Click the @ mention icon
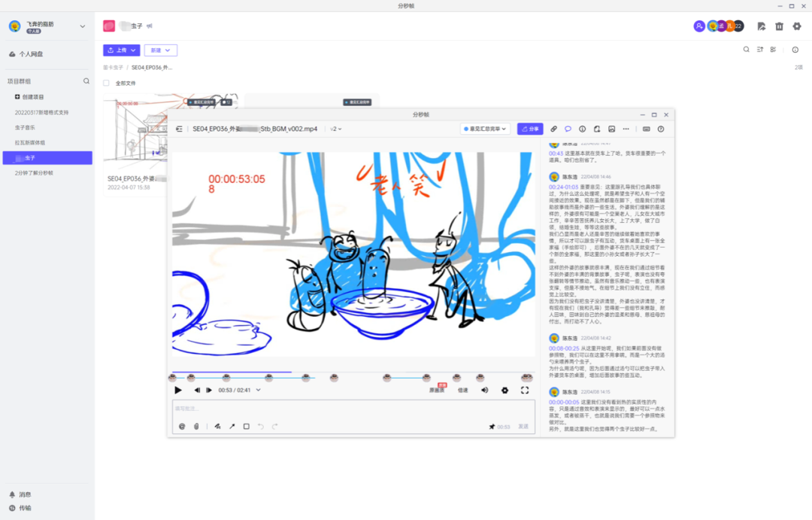The height and width of the screenshot is (520, 812). 182,426
